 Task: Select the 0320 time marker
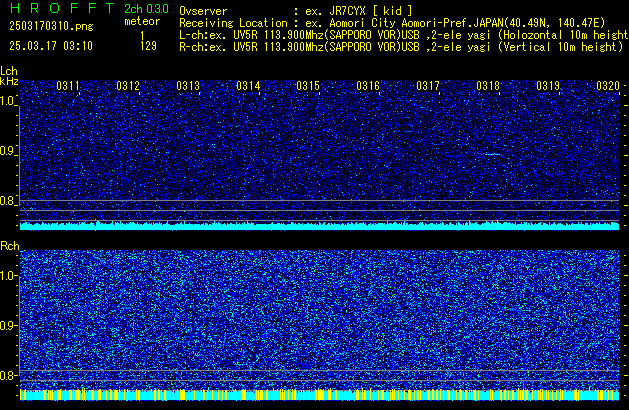pyautogui.click(x=608, y=86)
